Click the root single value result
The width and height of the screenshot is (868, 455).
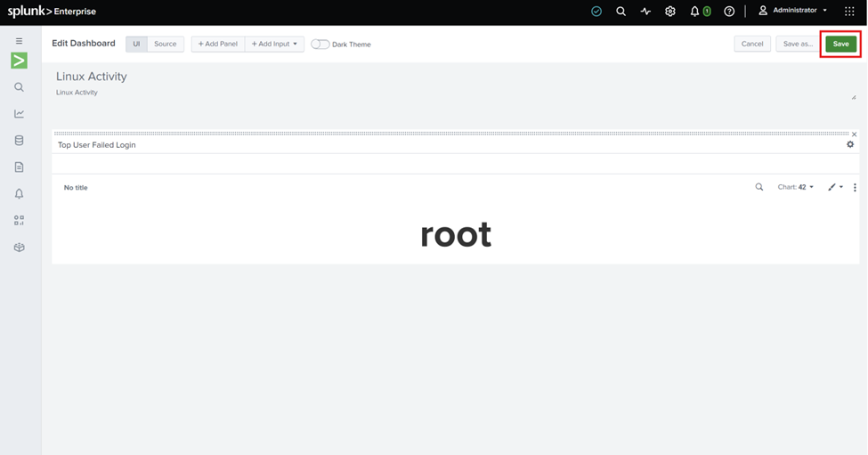[456, 235]
